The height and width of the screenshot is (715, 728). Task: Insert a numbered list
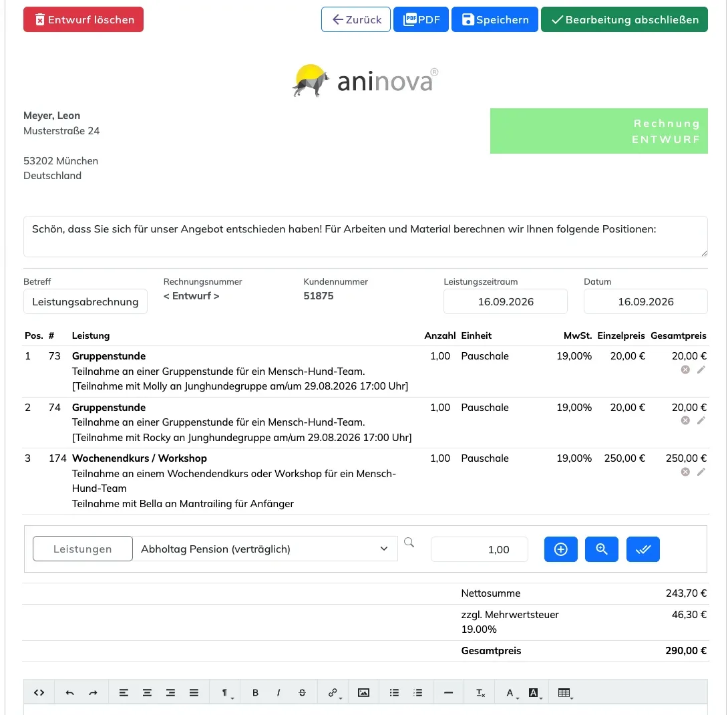click(x=418, y=693)
